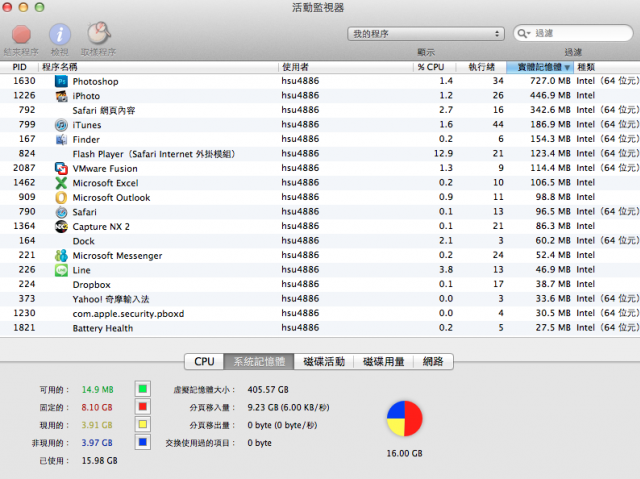640x479 pixels.
Task: Sort by the 執行緒 column header
Action: 481,67
